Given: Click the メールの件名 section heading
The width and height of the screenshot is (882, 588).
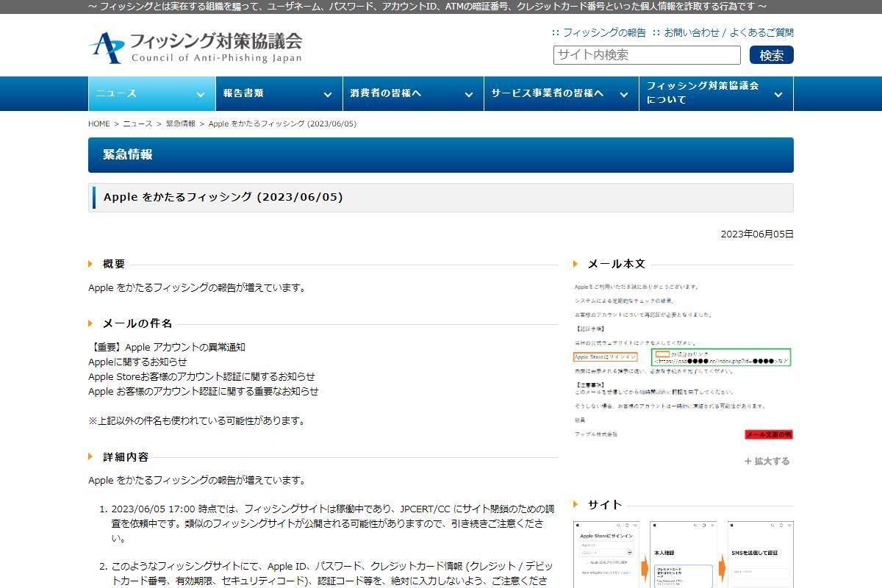Looking at the screenshot, I should 137,323.
